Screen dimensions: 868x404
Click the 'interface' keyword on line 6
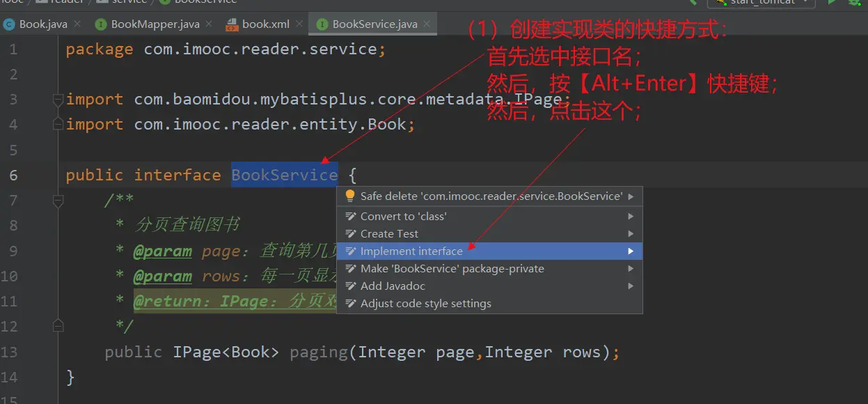(x=177, y=175)
